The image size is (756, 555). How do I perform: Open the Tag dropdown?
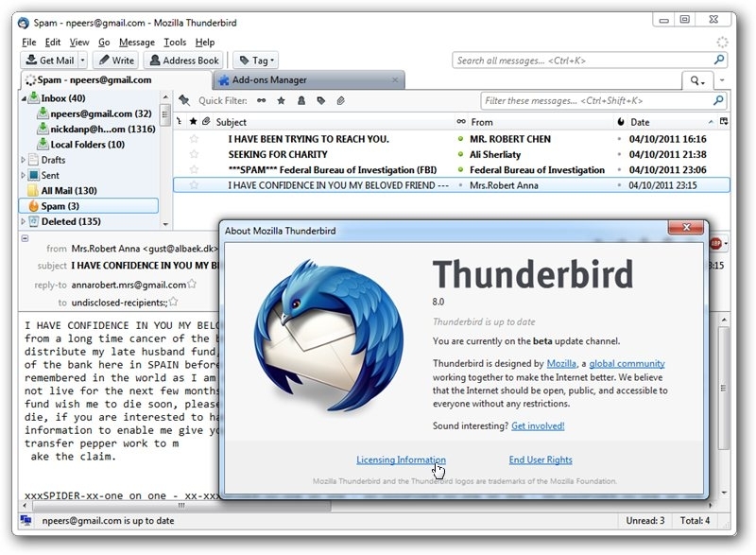(256, 61)
